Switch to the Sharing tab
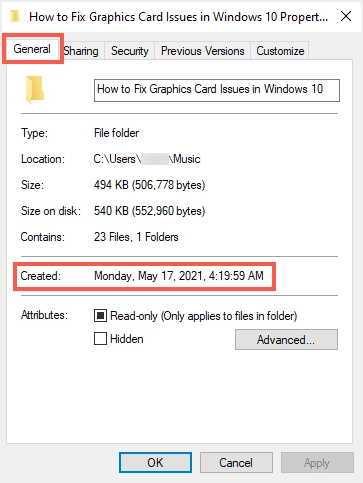This screenshot has height=483, width=363. [x=81, y=51]
